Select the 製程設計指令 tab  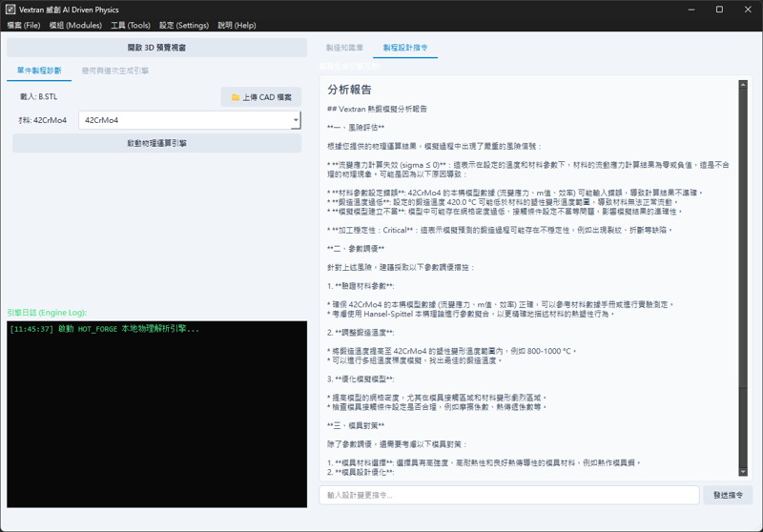[x=405, y=47]
